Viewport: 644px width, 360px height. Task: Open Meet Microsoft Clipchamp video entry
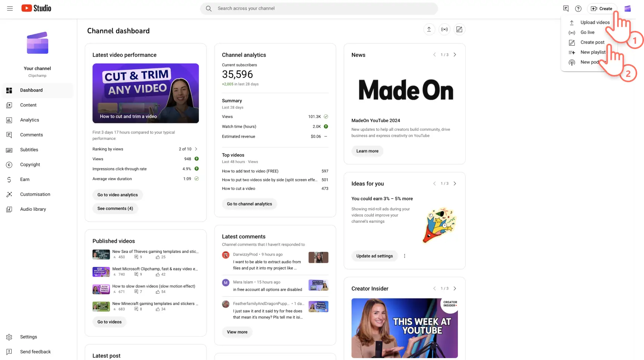[x=146, y=272]
